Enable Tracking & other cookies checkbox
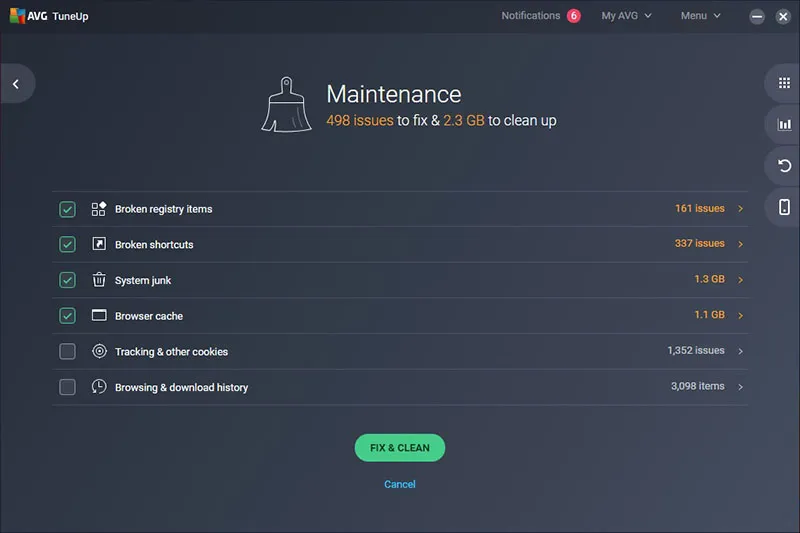 click(x=67, y=351)
